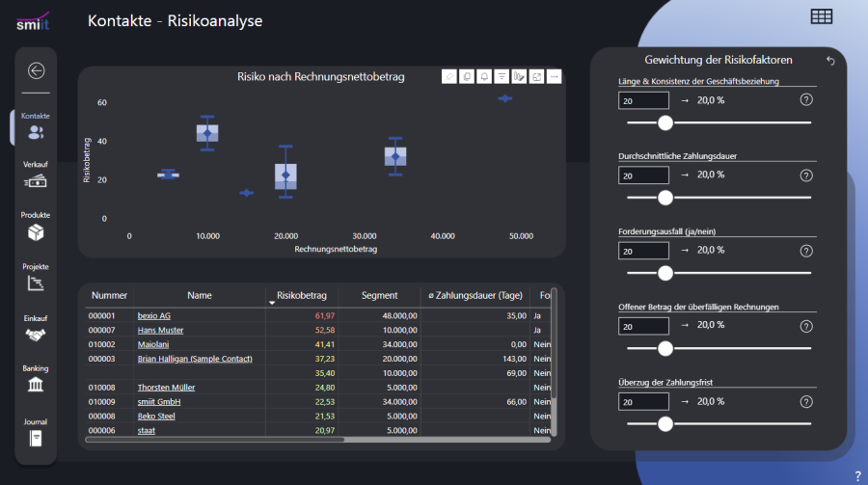
Task: Pin the risk chart visual
Action: point(448,77)
